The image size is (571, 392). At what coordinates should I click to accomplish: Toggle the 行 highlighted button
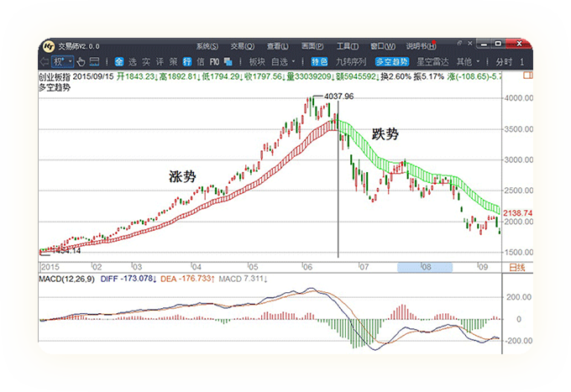tap(186, 61)
